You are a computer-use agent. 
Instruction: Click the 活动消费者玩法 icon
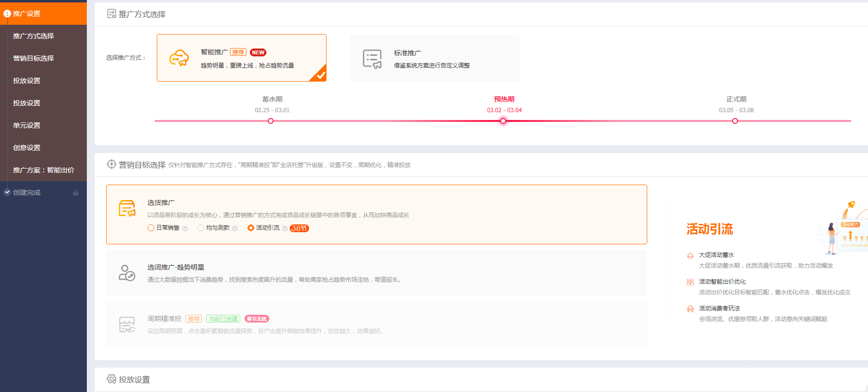690,309
